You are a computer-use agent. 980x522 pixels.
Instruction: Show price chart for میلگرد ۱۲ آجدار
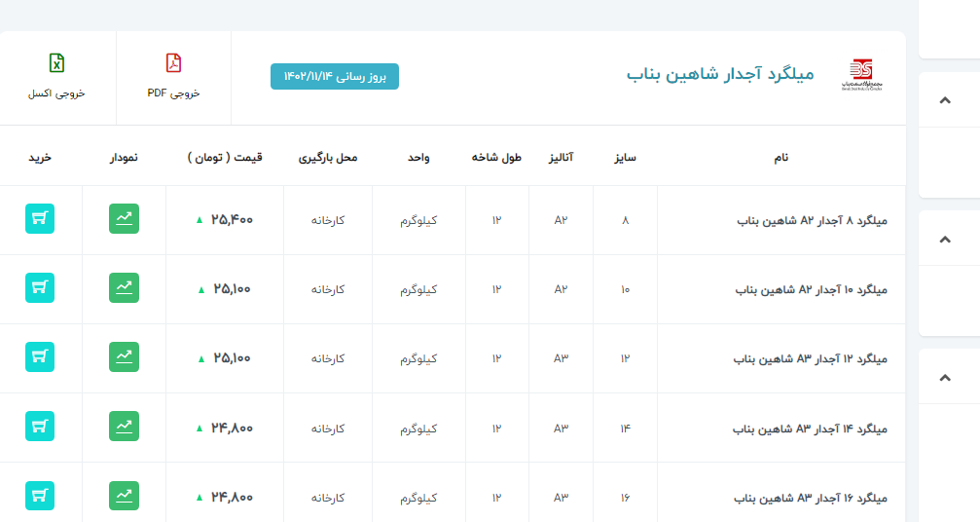[x=124, y=357]
